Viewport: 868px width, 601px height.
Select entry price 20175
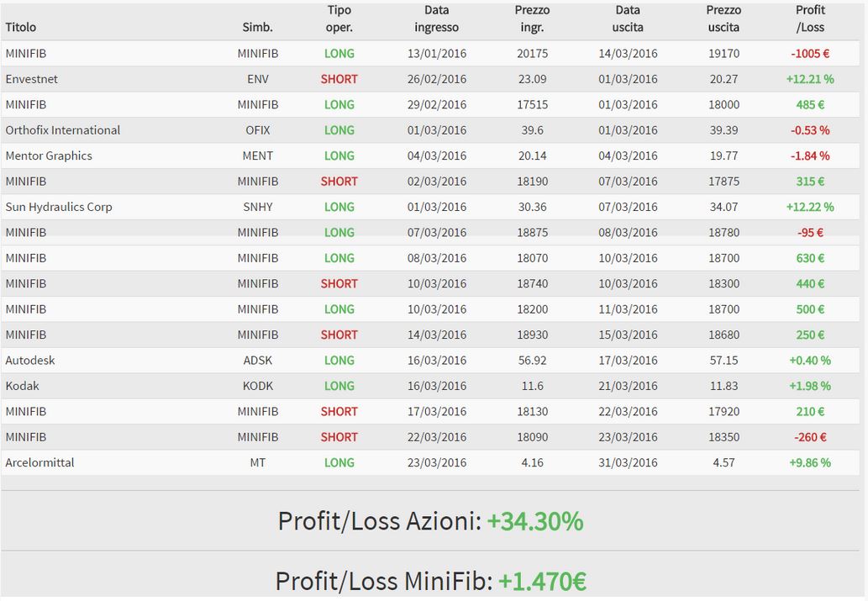click(532, 54)
